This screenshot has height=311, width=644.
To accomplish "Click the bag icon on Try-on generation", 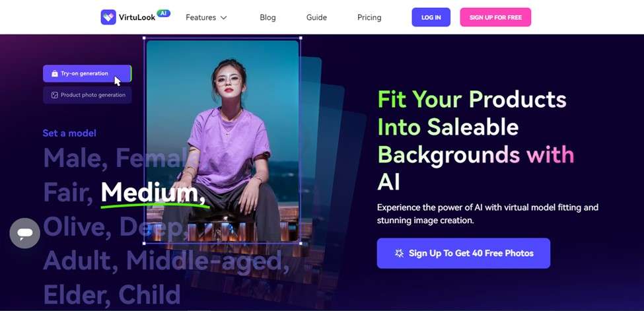I will click(x=55, y=73).
